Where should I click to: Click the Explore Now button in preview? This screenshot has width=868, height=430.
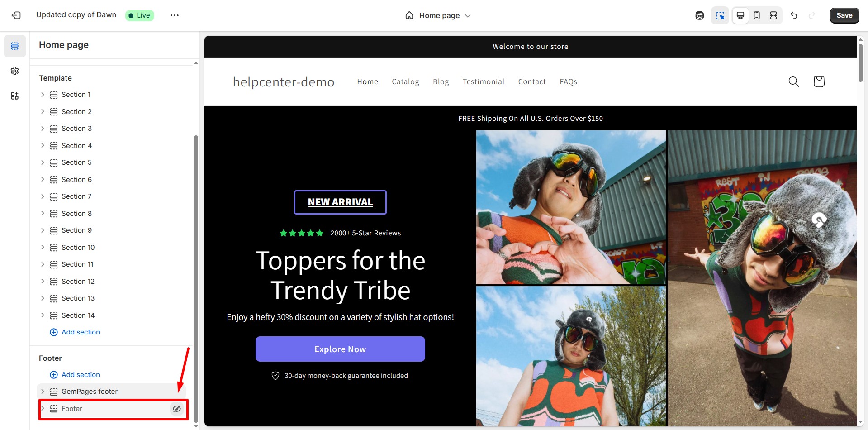(x=340, y=349)
